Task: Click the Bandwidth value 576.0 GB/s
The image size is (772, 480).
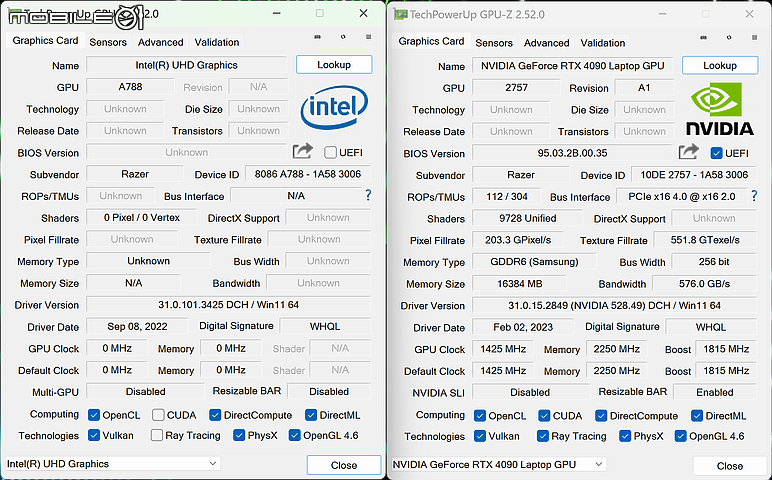Action: (x=705, y=284)
